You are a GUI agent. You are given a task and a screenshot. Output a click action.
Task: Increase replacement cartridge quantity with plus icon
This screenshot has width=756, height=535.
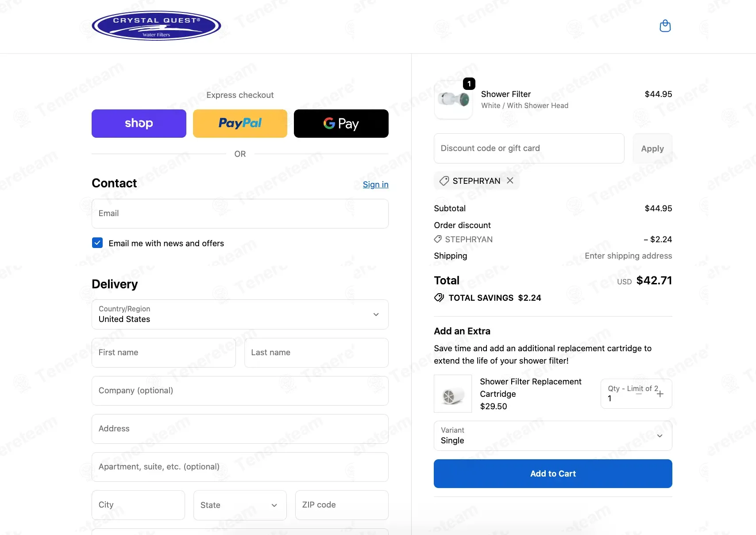click(x=660, y=394)
